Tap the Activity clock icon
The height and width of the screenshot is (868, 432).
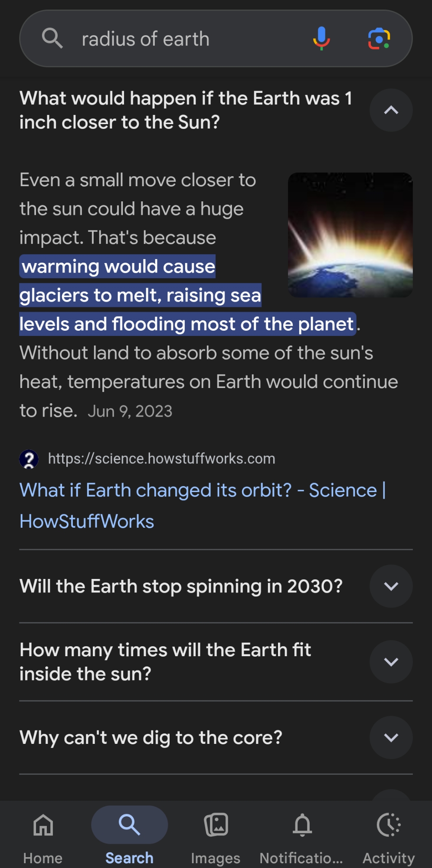pos(389,825)
